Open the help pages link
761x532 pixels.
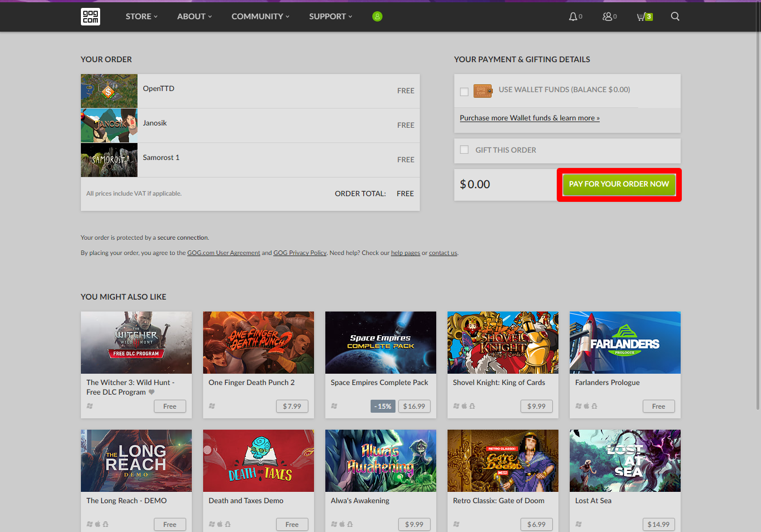406,253
